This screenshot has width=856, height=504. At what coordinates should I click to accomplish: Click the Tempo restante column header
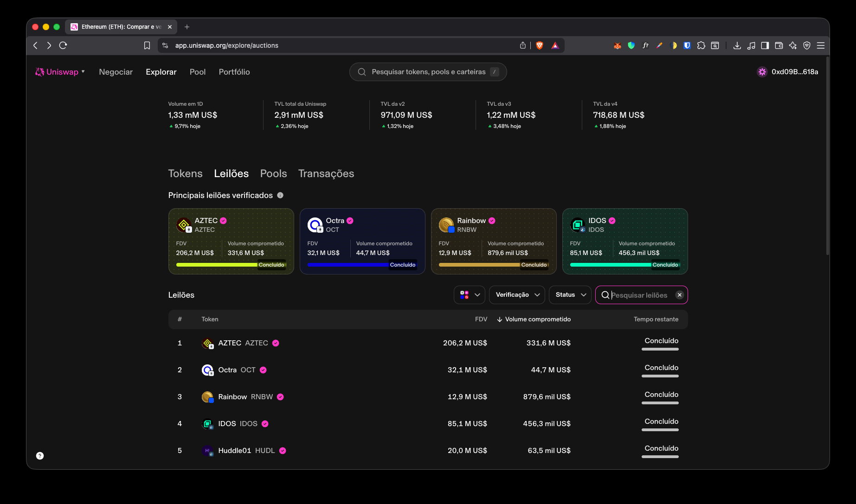(x=656, y=319)
